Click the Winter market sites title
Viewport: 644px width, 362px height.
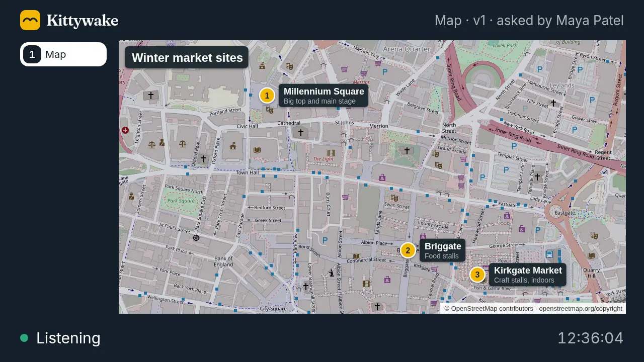[x=187, y=57]
